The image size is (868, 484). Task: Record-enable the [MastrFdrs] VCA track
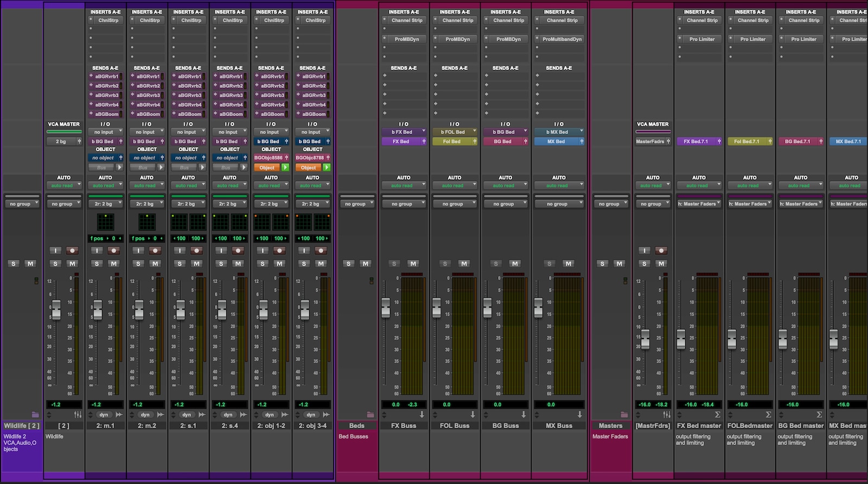pyautogui.click(x=661, y=251)
